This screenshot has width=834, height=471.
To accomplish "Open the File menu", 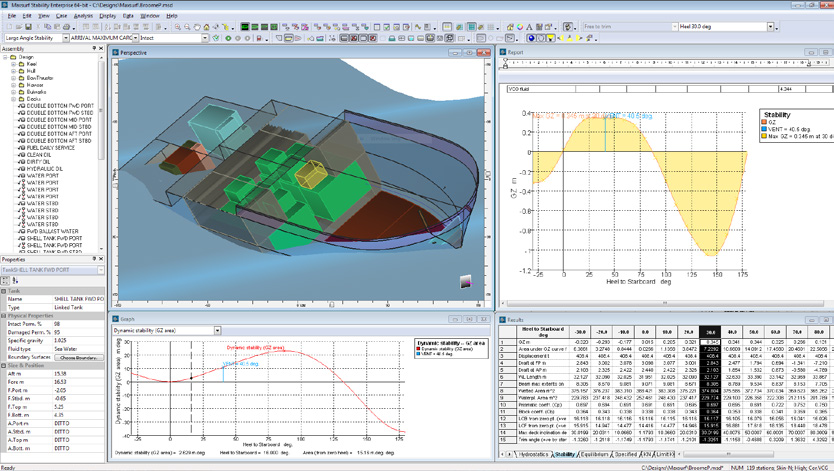I will [12, 16].
